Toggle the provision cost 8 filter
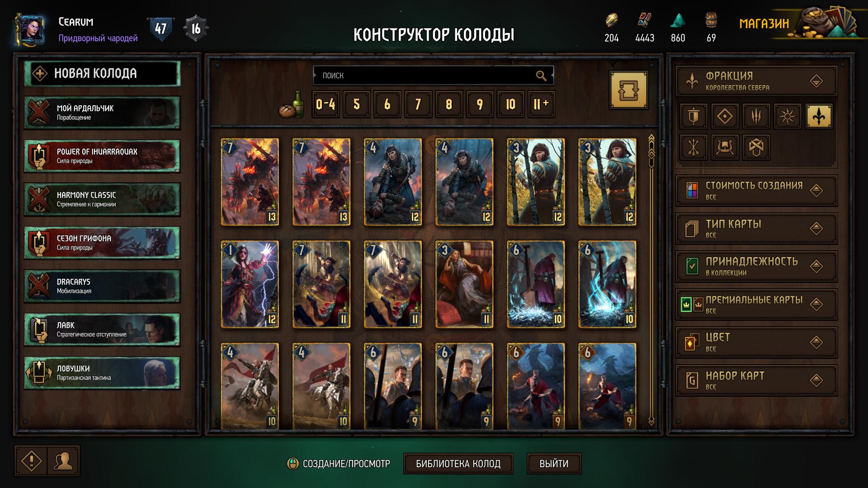This screenshot has width=868, height=488. 448,104
